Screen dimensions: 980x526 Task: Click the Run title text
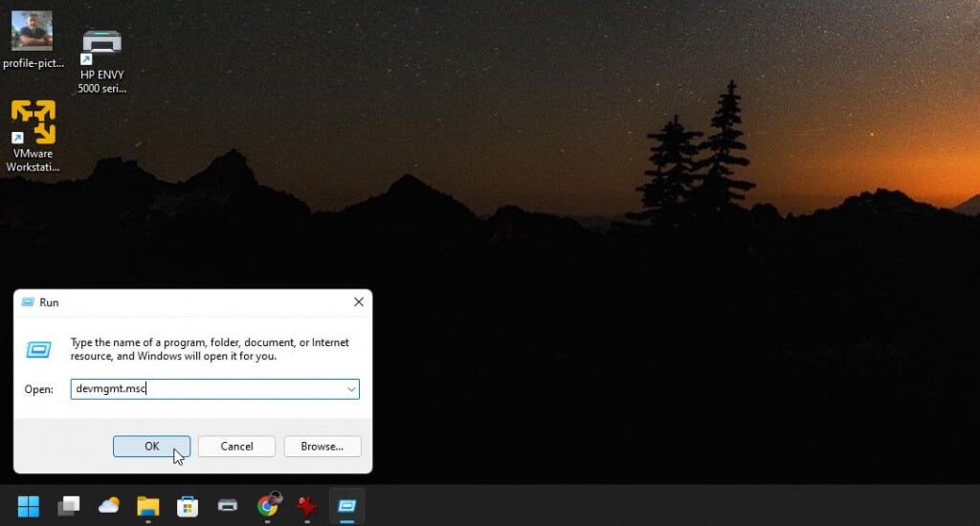click(49, 302)
